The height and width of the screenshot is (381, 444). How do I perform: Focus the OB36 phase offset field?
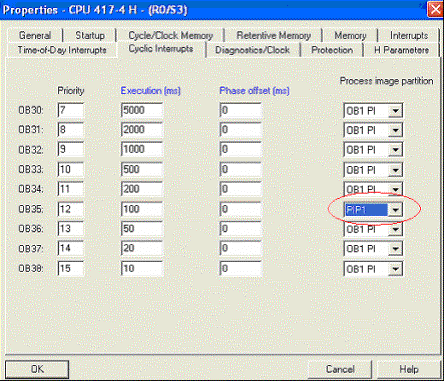[240, 229]
